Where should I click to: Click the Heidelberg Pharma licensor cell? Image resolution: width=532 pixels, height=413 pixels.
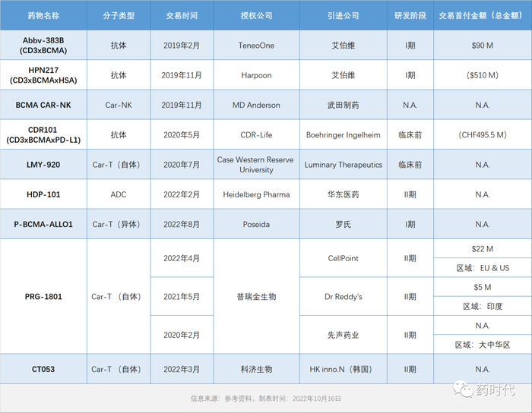pyautogui.click(x=257, y=194)
